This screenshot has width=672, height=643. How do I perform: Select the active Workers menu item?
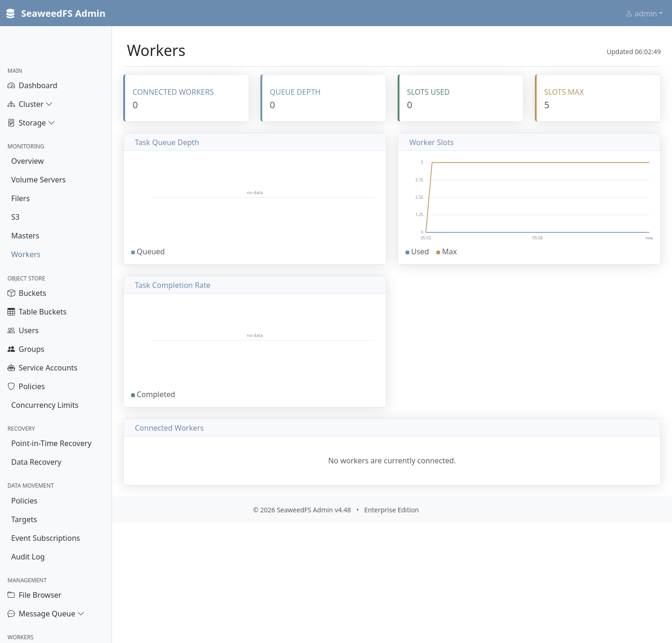[x=26, y=254]
